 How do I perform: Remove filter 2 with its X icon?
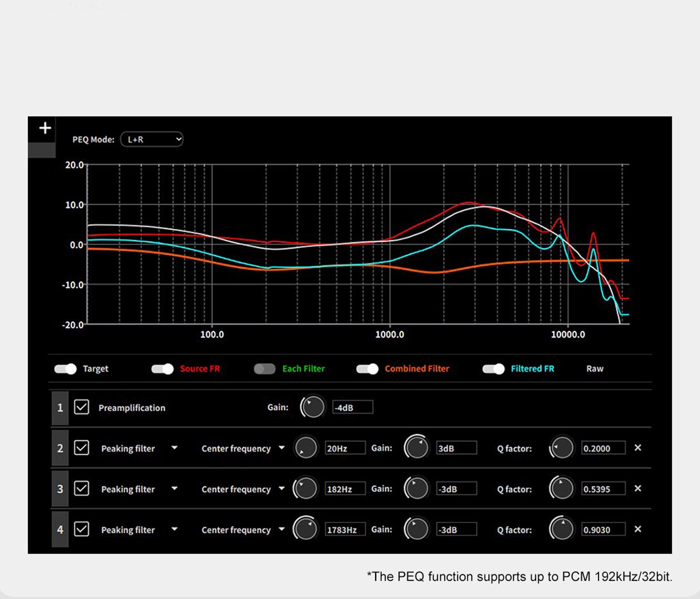pyautogui.click(x=638, y=448)
